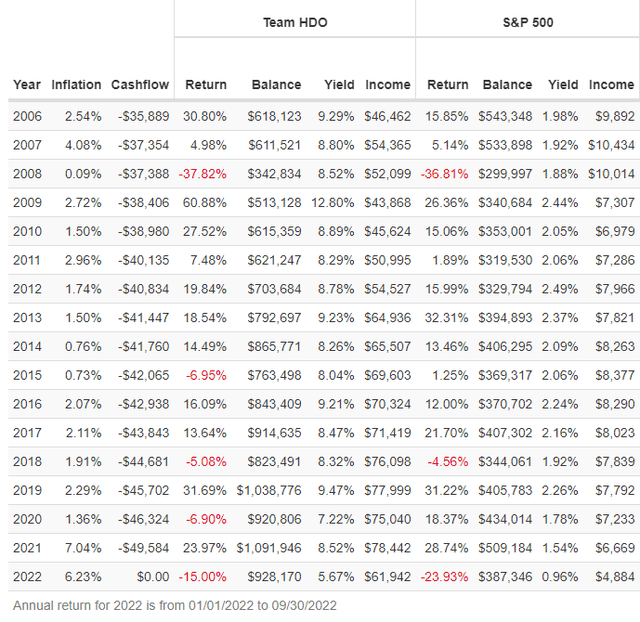The height and width of the screenshot is (622, 640).
Task: Click inflation value 6.23%
Action: coord(83,577)
